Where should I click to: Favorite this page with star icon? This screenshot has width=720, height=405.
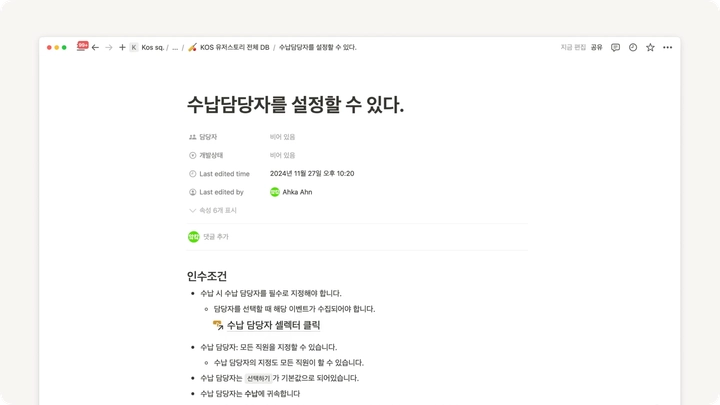650,47
